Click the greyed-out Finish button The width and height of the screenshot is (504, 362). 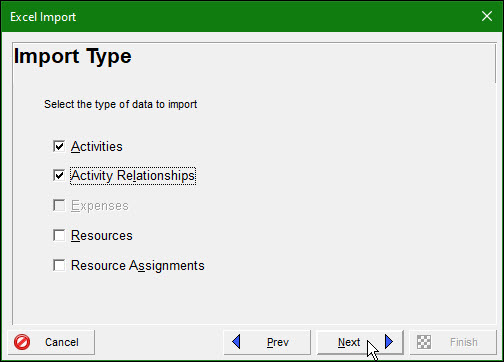[453, 342]
